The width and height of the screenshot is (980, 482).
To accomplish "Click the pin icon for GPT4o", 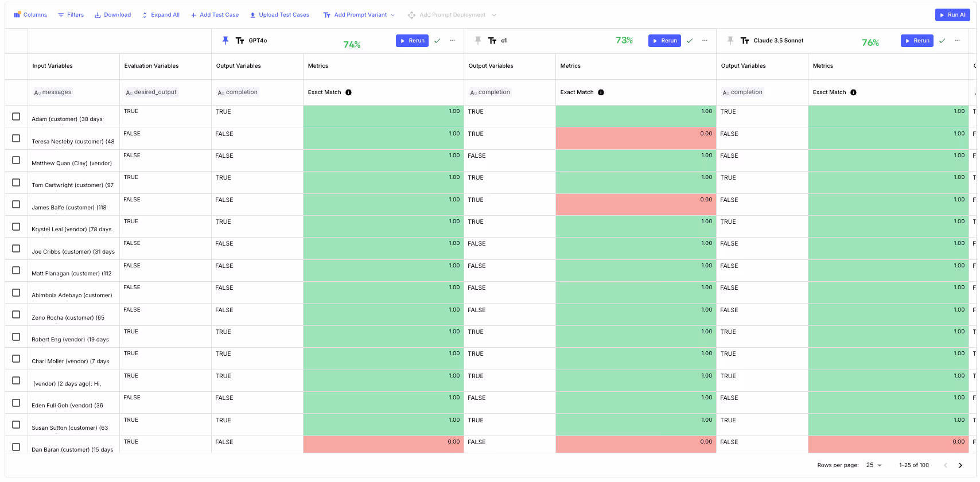I will click(225, 41).
